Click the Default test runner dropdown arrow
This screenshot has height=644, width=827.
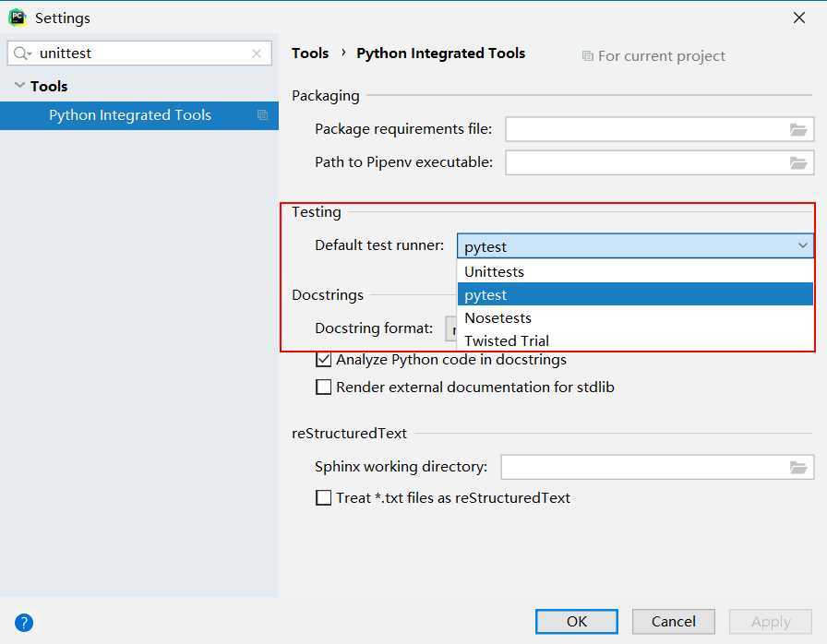point(803,245)
